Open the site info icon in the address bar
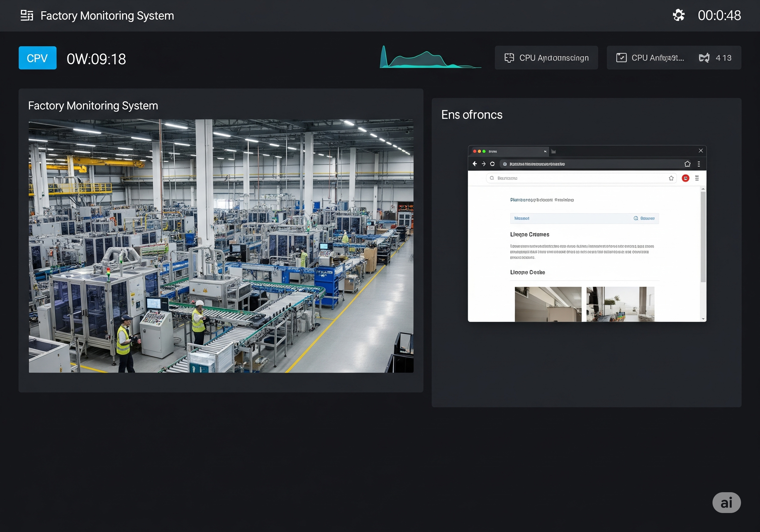Screen dimensions: 760x532 [505, 164]
